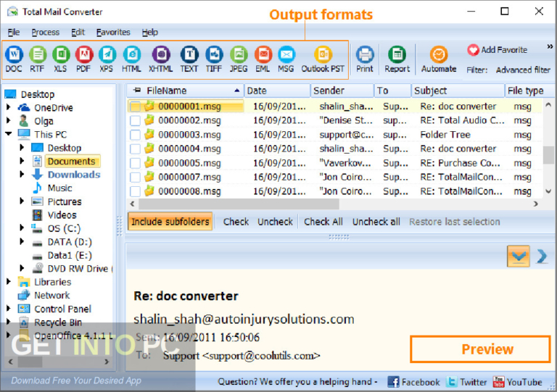Check the box for 00000008.msg

[135, 191]
